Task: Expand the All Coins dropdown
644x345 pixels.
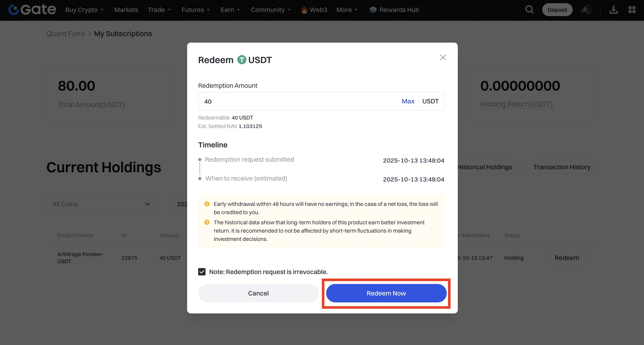Action: pos(101,204)
